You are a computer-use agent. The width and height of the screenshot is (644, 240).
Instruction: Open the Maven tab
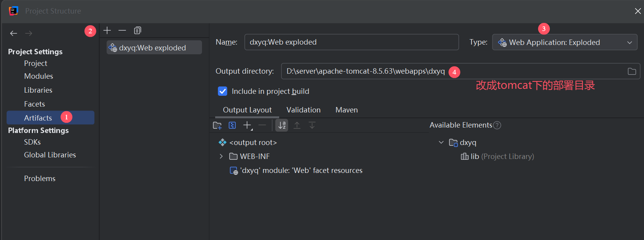[x=346, y=110]
